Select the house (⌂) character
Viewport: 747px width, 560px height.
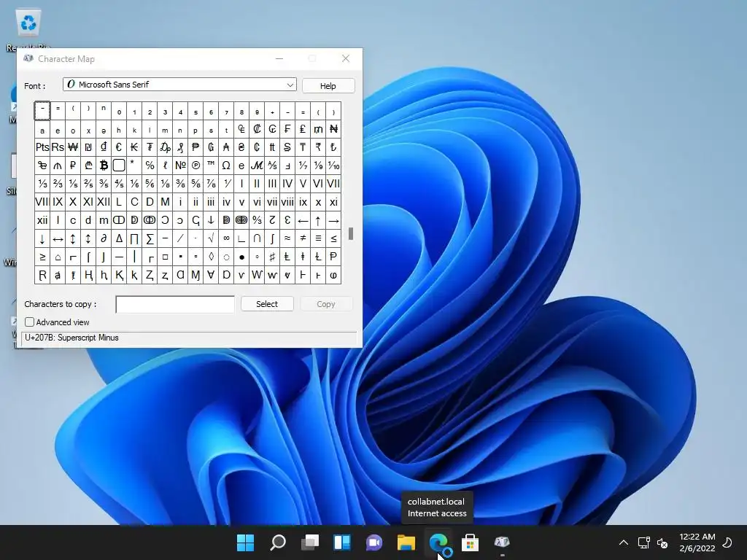tap(58, 257)
